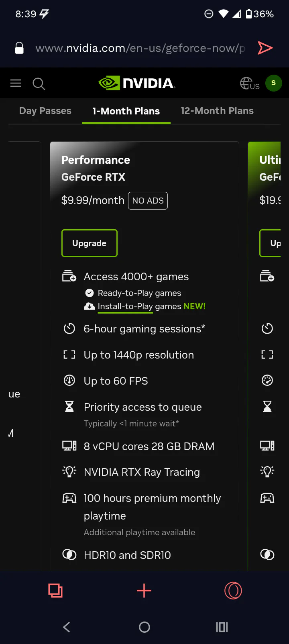Open the Install-to-Play games link
This screenshot has height=644, width=289.
coord(125,306)
